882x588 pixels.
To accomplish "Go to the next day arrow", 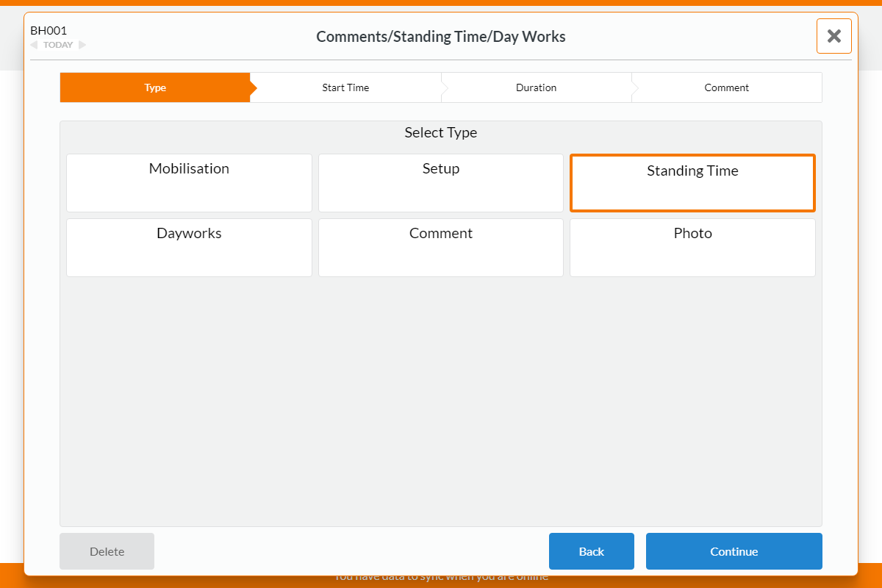I will 82,45.
